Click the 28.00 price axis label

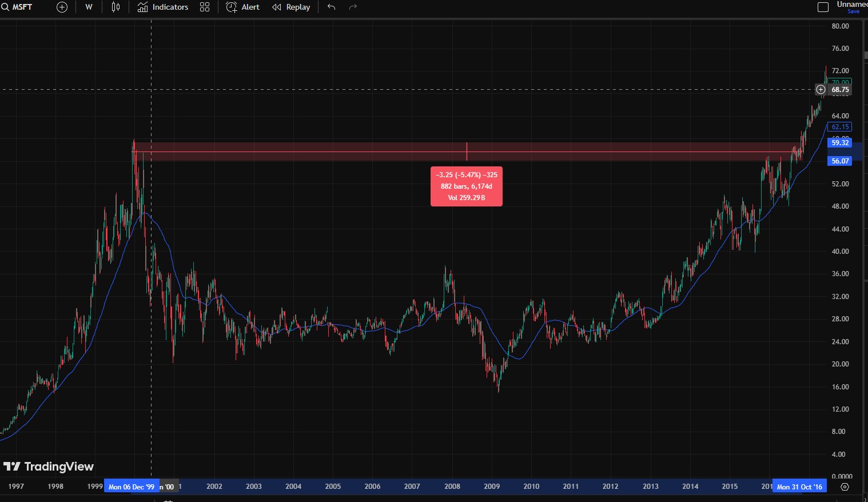(x=840, y=319)
